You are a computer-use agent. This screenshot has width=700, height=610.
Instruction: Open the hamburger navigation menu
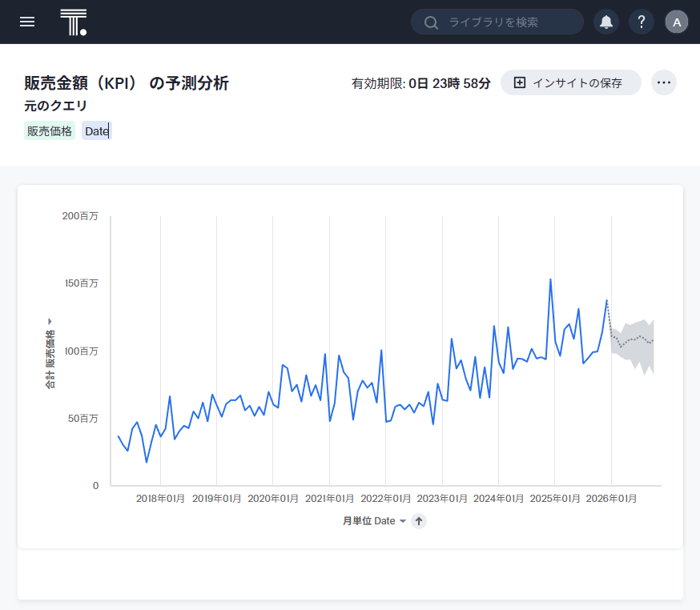coord(27,22)
